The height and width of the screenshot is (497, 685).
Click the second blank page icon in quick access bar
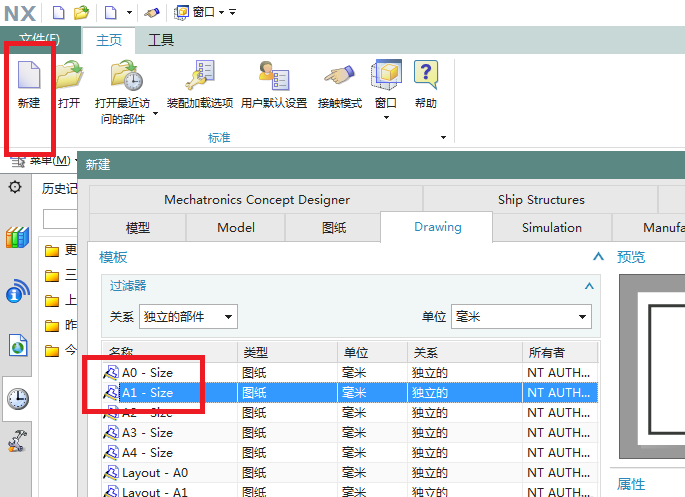point(111,13)
